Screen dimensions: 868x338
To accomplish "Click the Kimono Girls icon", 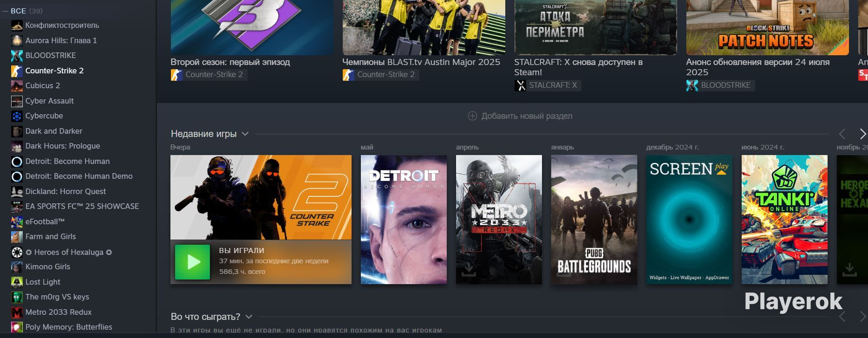I will tap(17, 267).
